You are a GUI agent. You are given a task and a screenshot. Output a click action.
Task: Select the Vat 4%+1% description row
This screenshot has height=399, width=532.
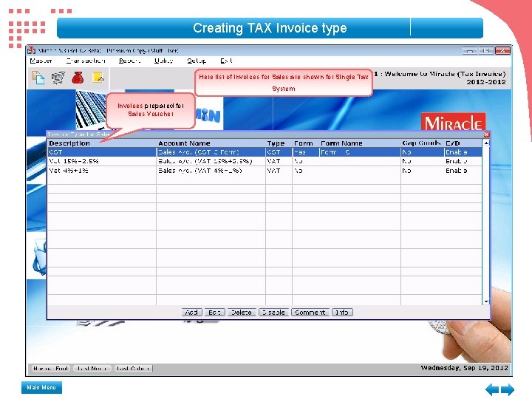coord(101,171)
